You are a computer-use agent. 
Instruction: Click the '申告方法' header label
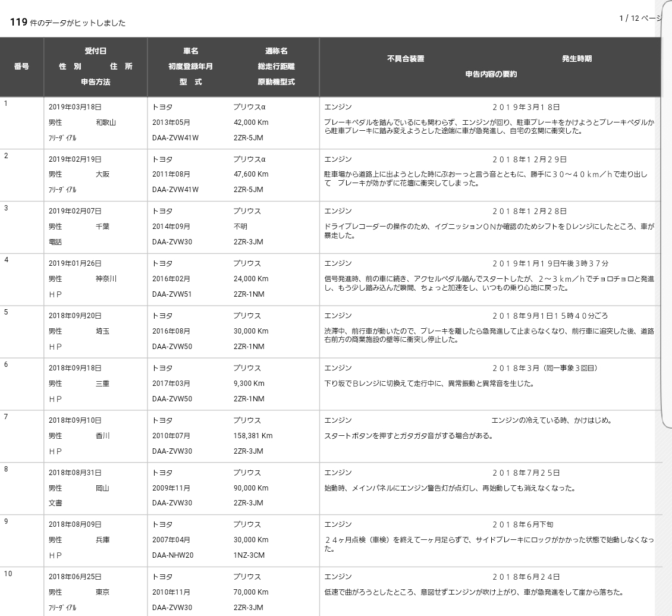pos(95,82)
